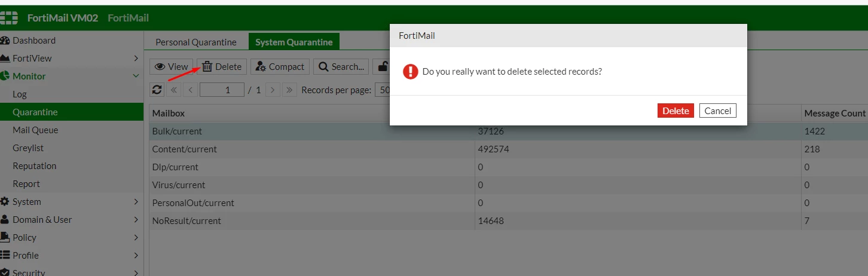Image resolution: width=868 pixels, height=276 pixels.
Task: Click the unlock padlock toolbar icon
Action: tap(381, 67)
